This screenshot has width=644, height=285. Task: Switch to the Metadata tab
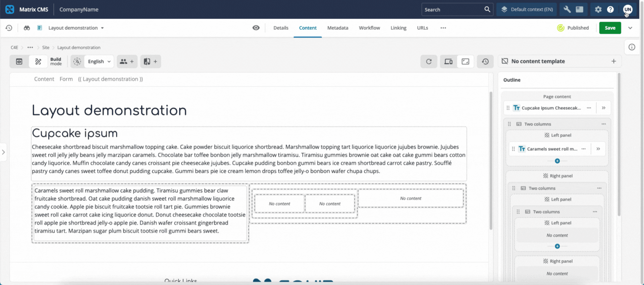coord(338,28)
